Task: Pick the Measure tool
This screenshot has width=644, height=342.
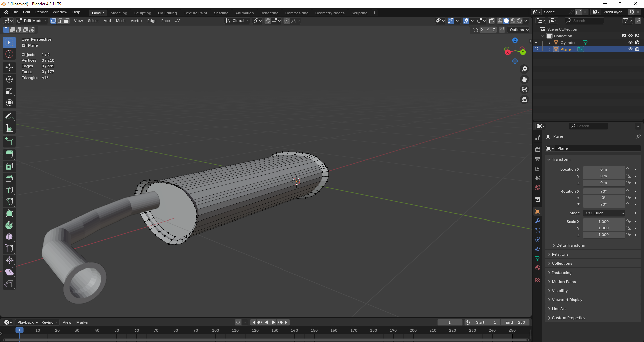Action: click(x=9, y=128)
